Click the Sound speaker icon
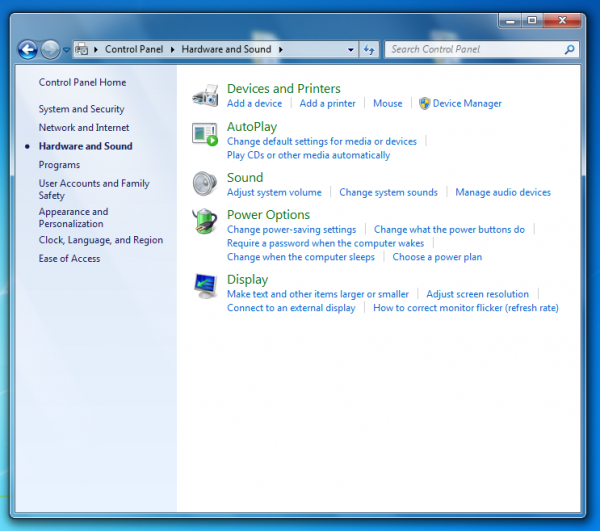This screenshot has height=531, width=600. click(x=205, y=184)
